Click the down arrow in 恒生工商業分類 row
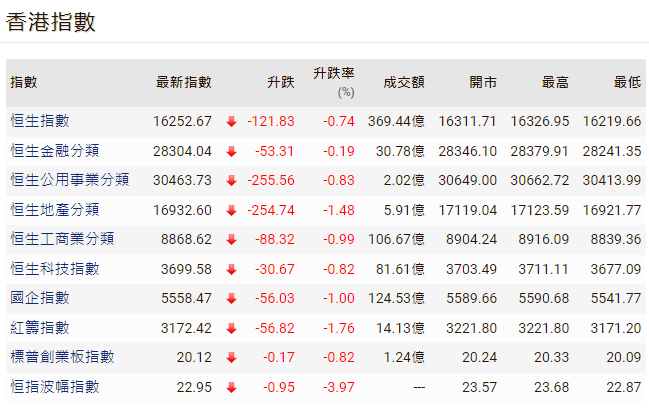The width and height of the screenshot is (649, 410). pos(231,240)
